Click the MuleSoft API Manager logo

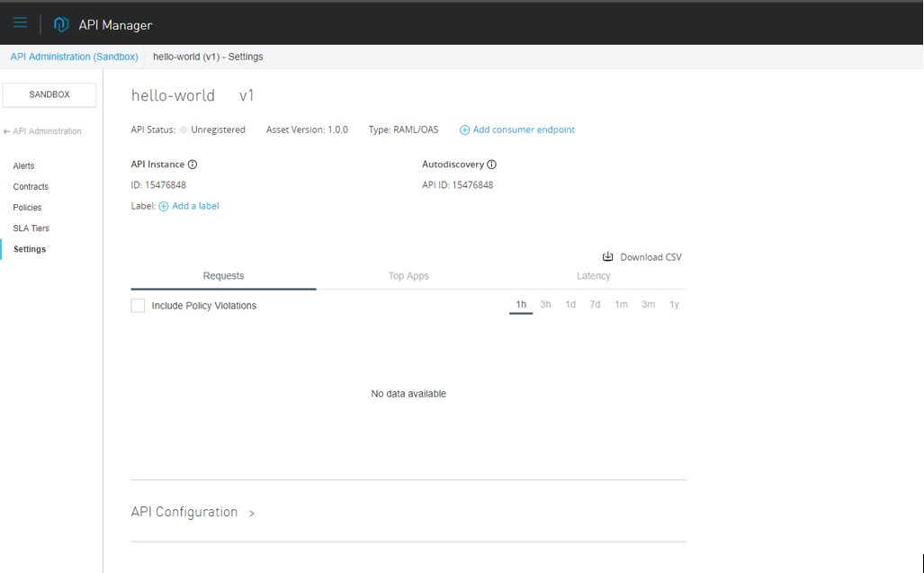[x=61, y=24]
